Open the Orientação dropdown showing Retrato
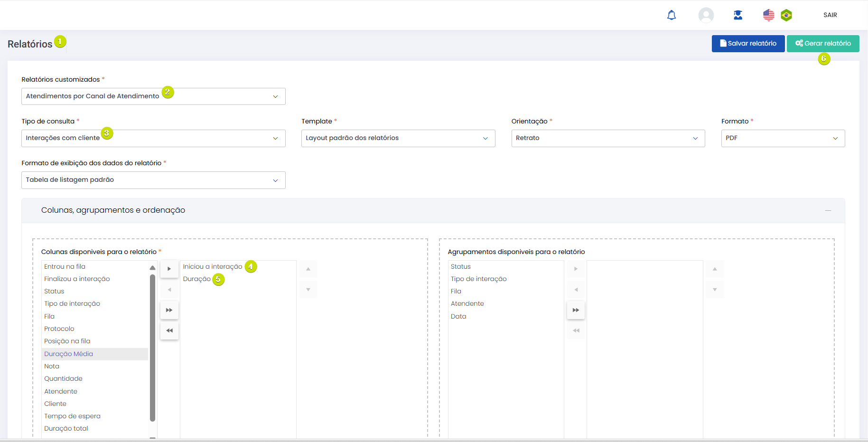This screenshot has width=868, height=442. point(607,138)
